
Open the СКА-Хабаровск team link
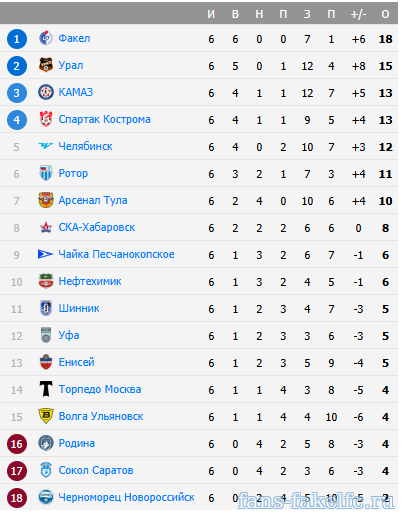coord(97,227)
